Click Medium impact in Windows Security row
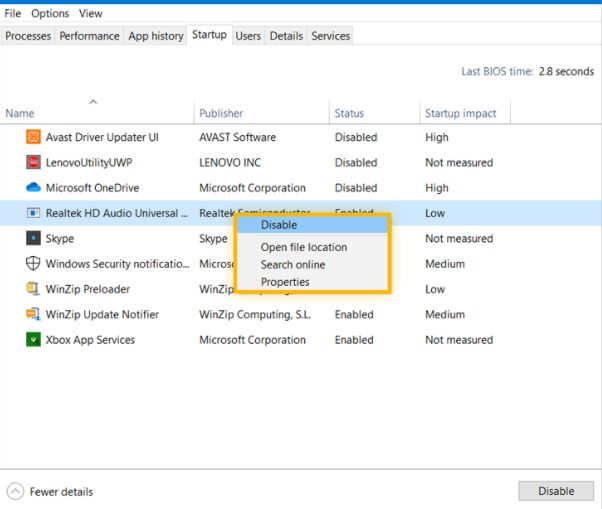The width and height of the screenshot is (602, 509). (445, 264)
